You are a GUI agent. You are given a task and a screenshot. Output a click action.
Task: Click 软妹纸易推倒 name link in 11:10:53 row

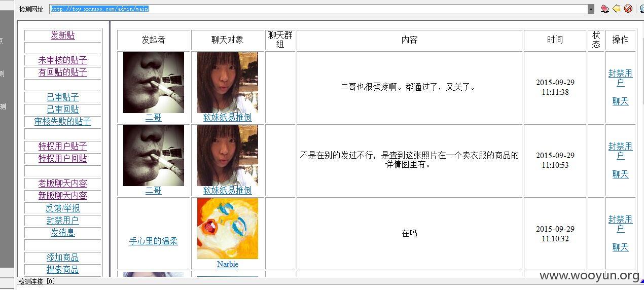pyautogui.click(x=228, y=191)
